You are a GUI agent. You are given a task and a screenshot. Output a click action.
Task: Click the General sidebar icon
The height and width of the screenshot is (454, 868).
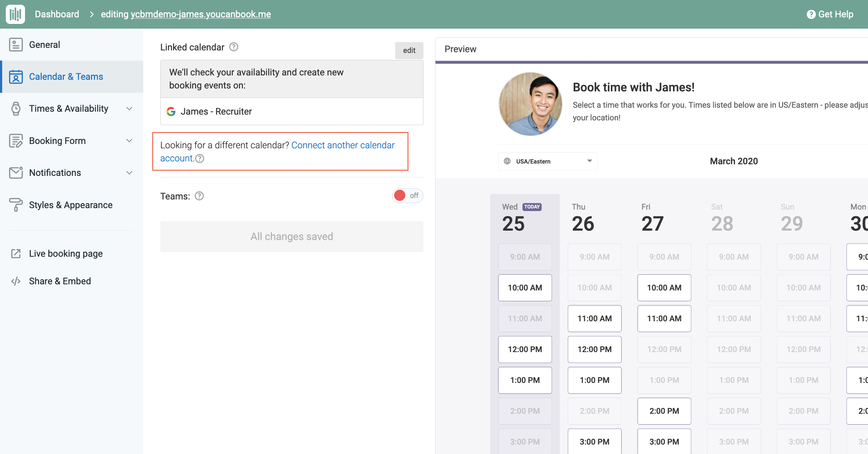(16, 45)
